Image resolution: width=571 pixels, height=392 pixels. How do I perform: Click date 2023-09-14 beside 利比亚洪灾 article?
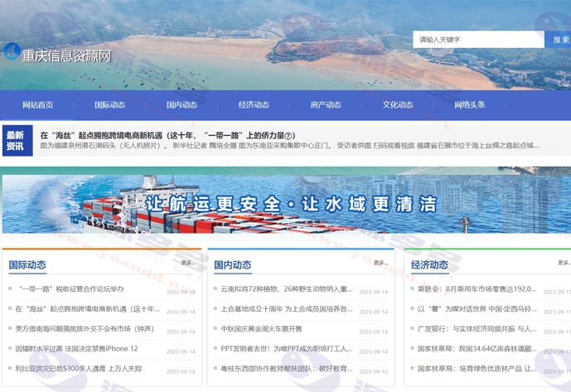[x=181, y=371]
